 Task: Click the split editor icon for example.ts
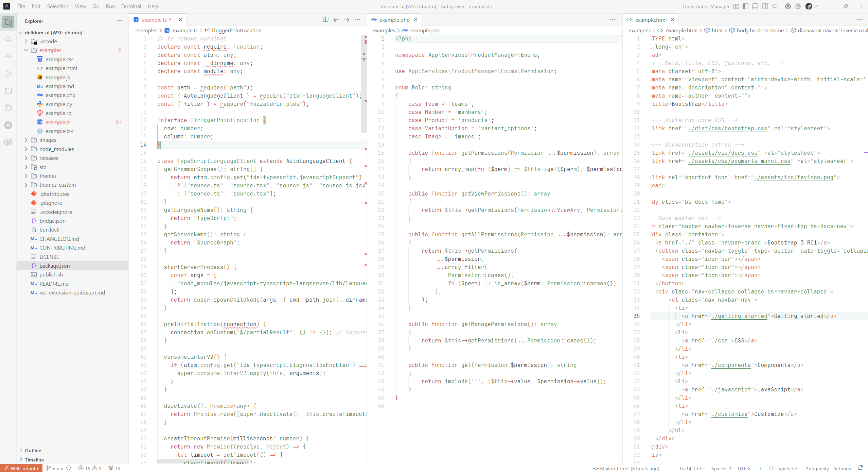pyautogui.click(x=325, y=20)
